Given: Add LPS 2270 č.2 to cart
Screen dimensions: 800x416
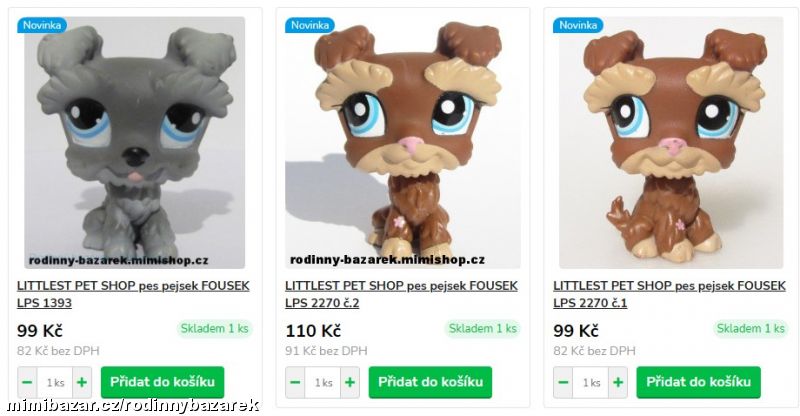Looking at the screenshot, I should [430, 382].
